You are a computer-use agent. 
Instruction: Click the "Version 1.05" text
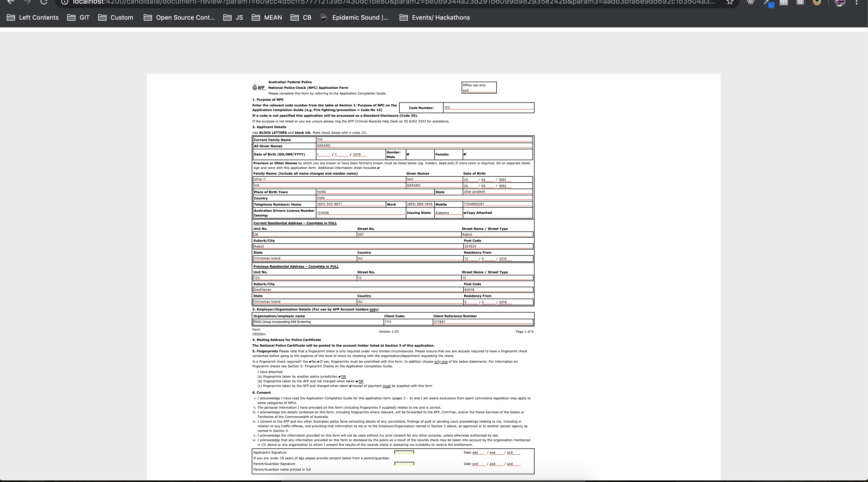[x=389, y=332]
